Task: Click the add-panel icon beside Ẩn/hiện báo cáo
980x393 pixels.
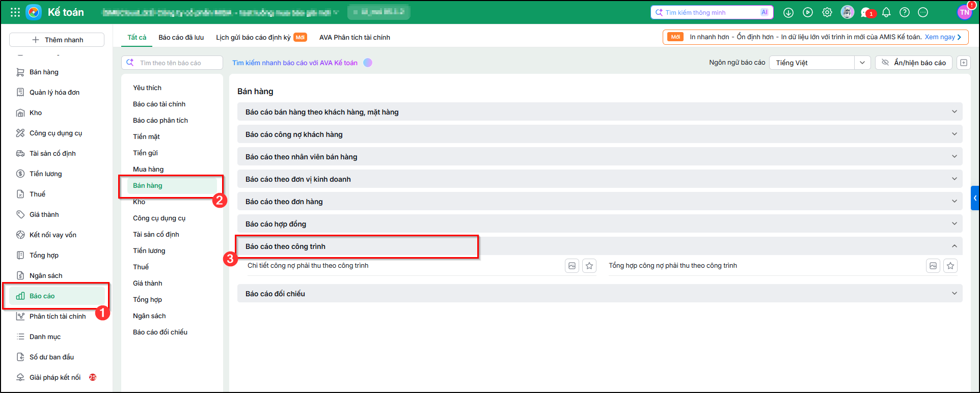Action: pos(964,63)
